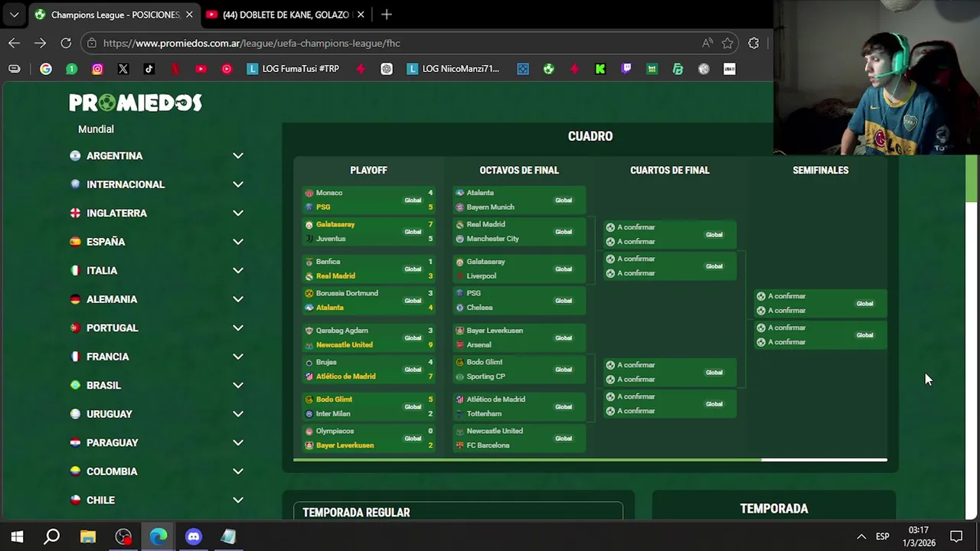The width and height of the screenshot is (980, 551).
Task: Expand the URUGUAY leagues list
Action: 238,414
